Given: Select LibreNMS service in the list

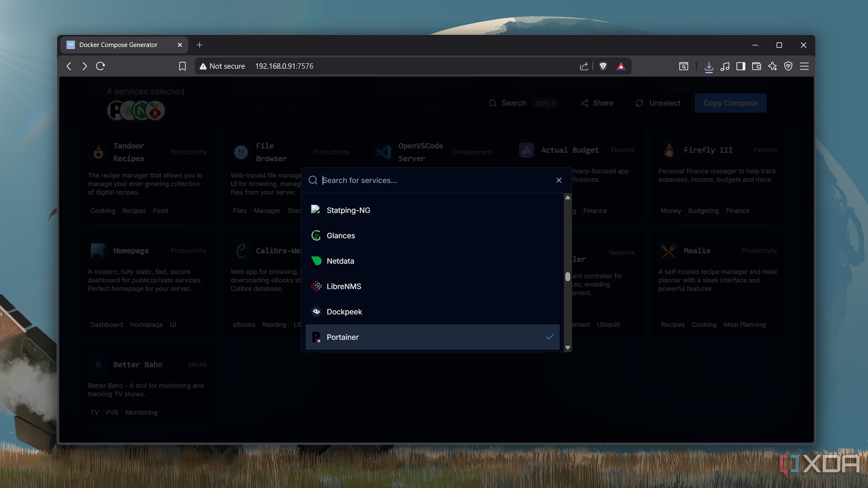Looking at the screenshot, I should point(432,286).
